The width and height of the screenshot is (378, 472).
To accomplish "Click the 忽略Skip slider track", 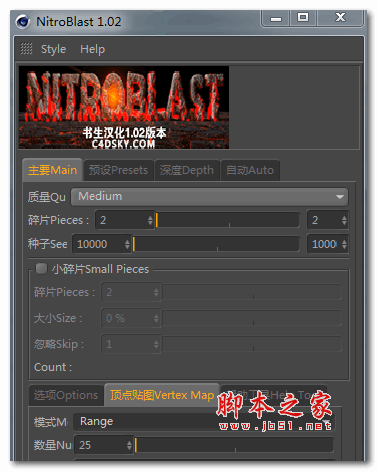I will 252,344.
